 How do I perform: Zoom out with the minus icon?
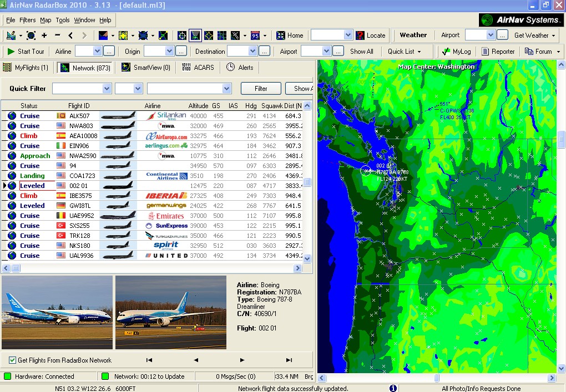[x=57, y=35]
